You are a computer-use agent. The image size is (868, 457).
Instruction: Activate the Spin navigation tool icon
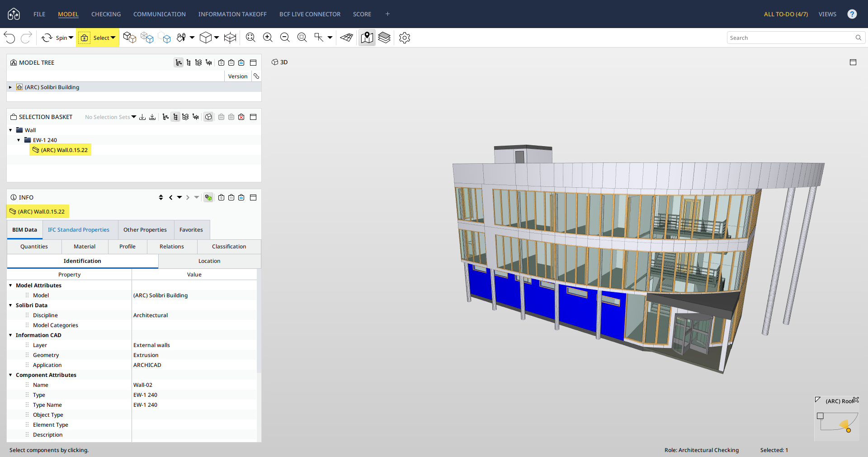click(x=47, y=38)
